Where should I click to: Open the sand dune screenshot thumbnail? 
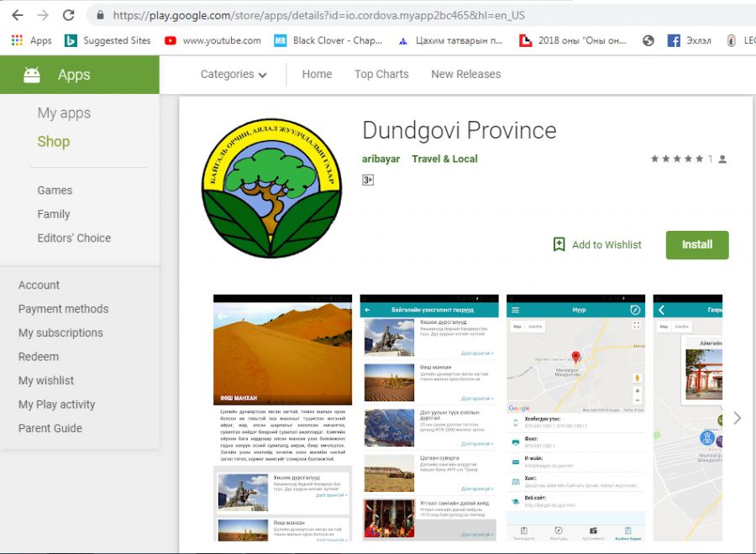point(282,418)
